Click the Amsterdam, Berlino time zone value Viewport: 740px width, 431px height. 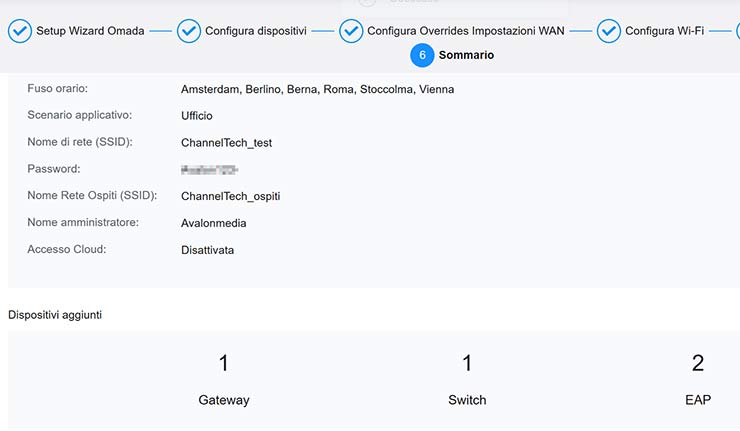pos(317,89)
